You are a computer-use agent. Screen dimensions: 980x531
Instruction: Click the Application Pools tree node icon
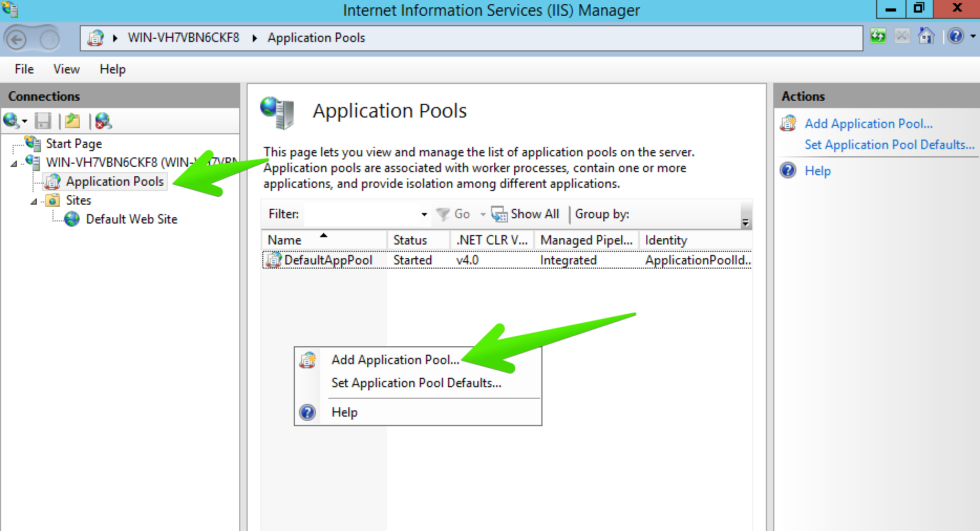tap(52, 182)
